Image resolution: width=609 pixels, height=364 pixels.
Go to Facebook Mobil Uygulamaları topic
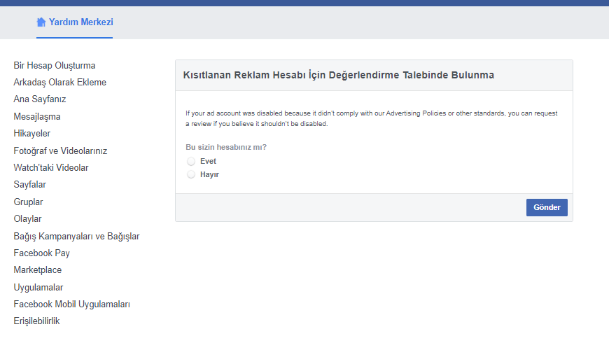tap(72, 304)
